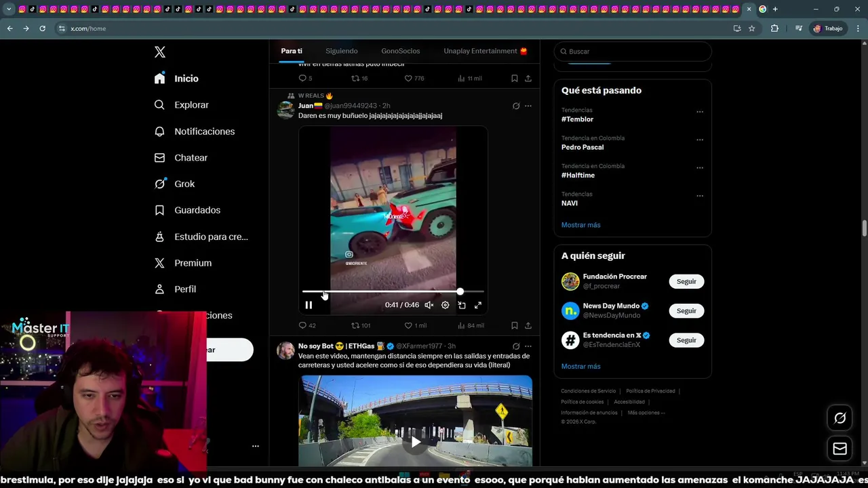Like the top post (776 likes)
The height and width of the screenshot is (488, 868).
pos(414,78)
